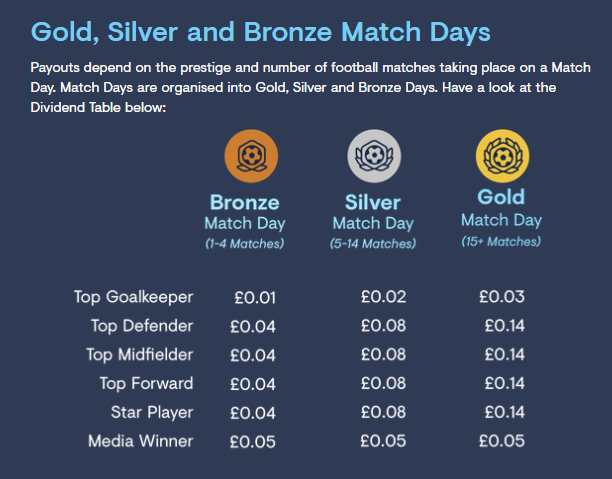The image size is (612, 479).
Task: Click the Media Winner row label
Action: 141,441
